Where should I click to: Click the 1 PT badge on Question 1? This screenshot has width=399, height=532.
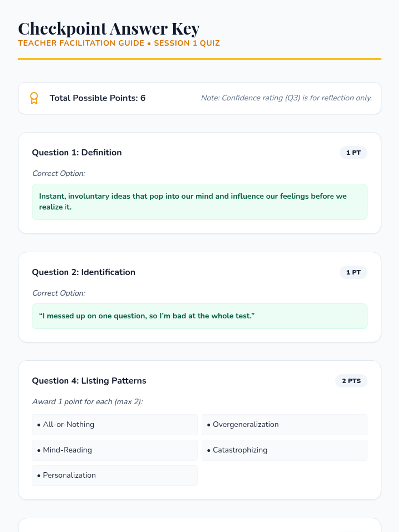click(353, 153)
